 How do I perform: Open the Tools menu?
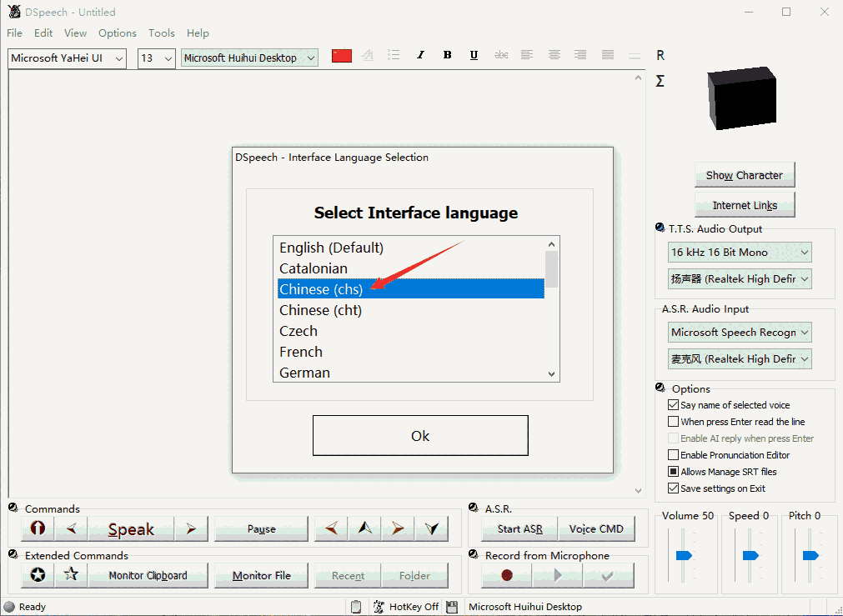point(162,33)
